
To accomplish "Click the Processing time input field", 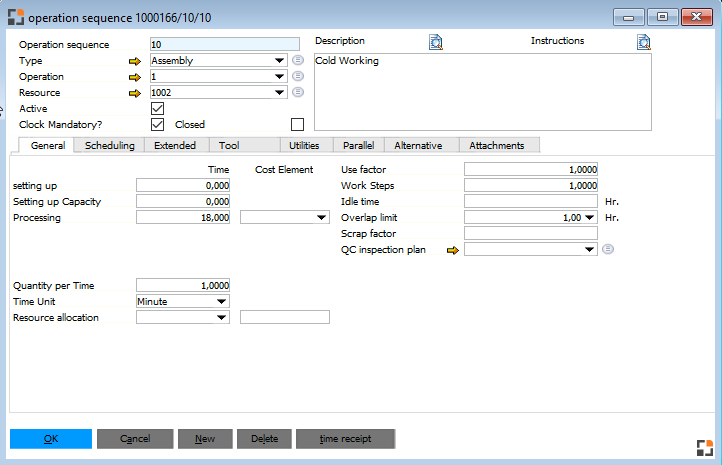I will [x=183, y=217].
